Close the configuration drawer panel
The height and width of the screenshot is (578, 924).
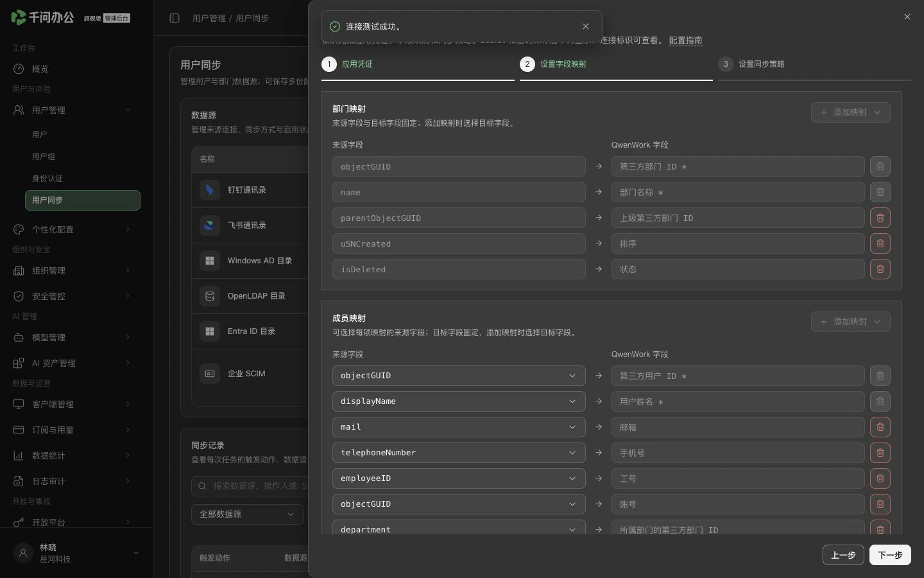[x=907, y=17]
